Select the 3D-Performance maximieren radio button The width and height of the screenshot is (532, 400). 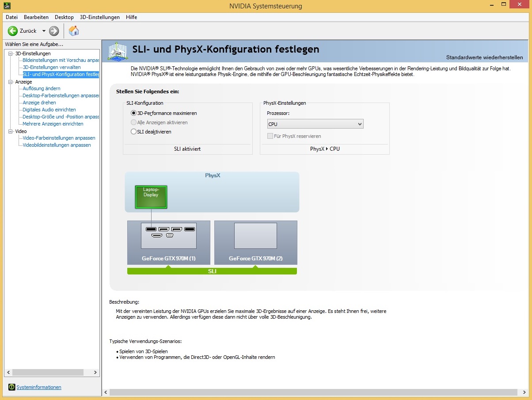click(134, 113)
